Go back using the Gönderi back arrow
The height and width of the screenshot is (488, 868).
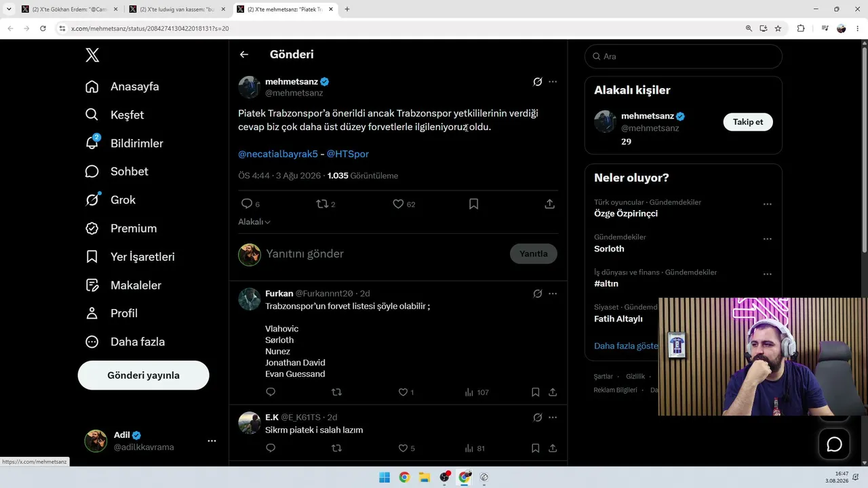244,55
